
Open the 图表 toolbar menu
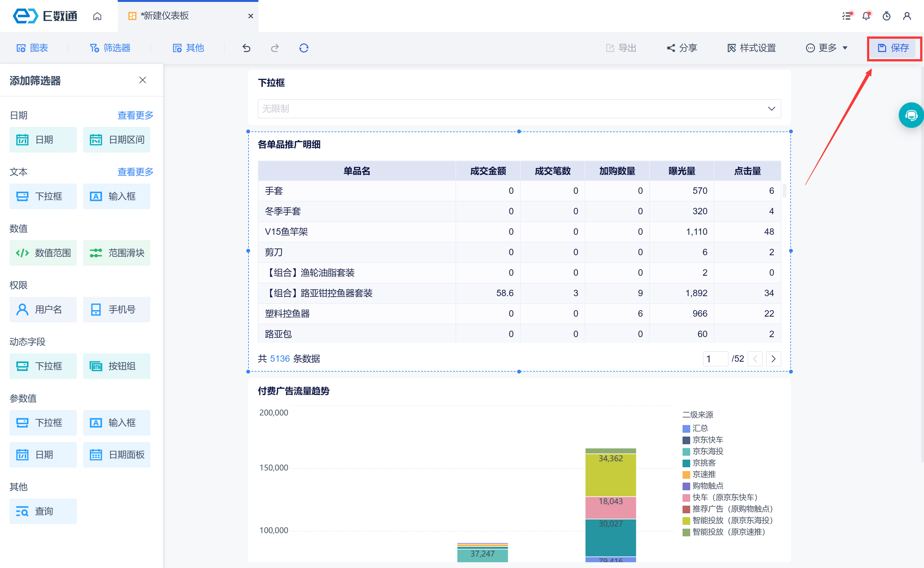point(32,48)
